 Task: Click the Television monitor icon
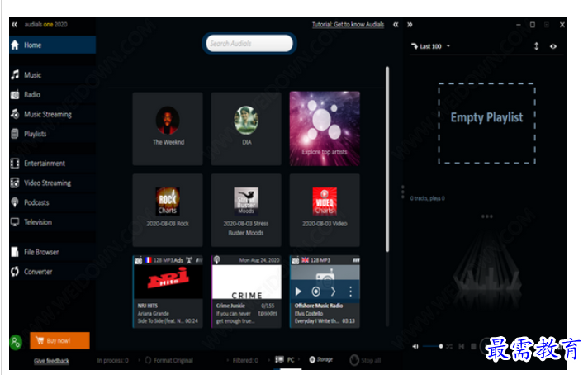[15, 222]
